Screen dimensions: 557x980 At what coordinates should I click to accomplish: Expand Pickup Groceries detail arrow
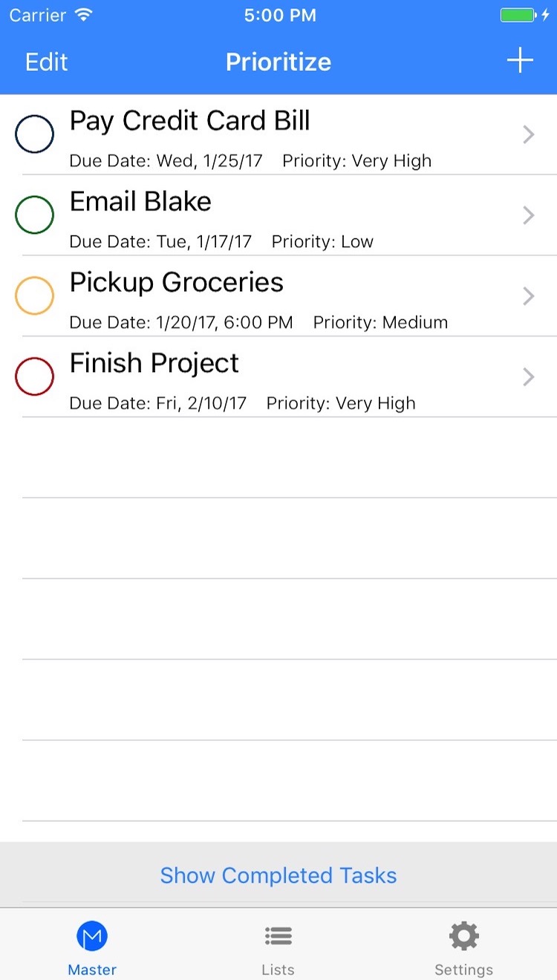[529, 296]
